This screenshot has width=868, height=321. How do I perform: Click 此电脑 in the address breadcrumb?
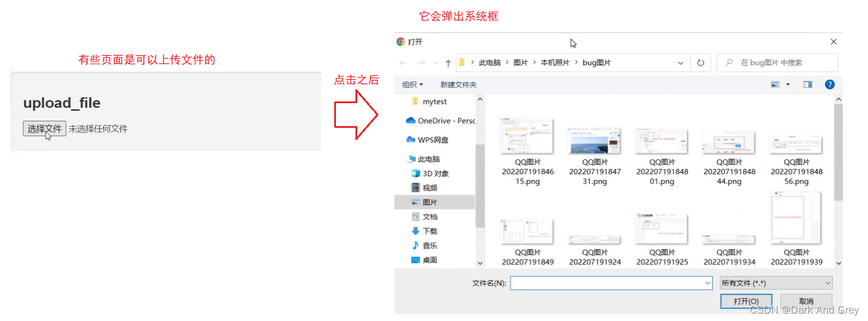(x=490, y=63)
